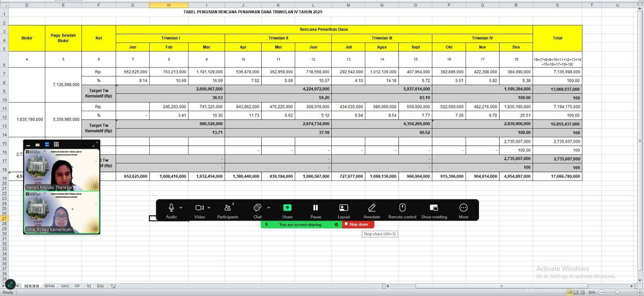This screenshot has height=296, width=644.
Task: Pause the screen share
Action: [316, 208]
